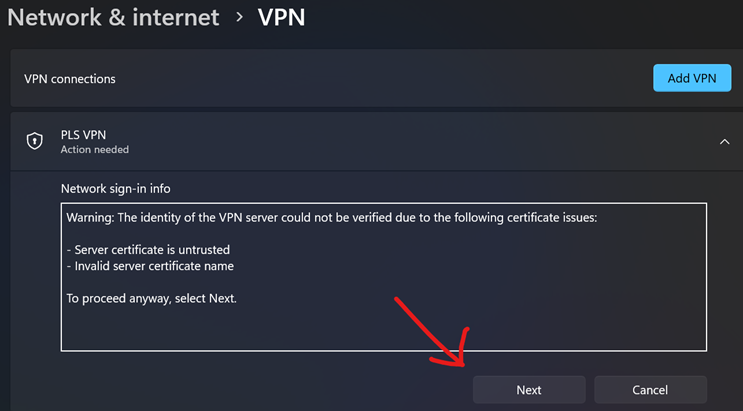Click 'To proceed anyway, select Next' text
This screenshot has width=743, height=411.
pos(151,298)
